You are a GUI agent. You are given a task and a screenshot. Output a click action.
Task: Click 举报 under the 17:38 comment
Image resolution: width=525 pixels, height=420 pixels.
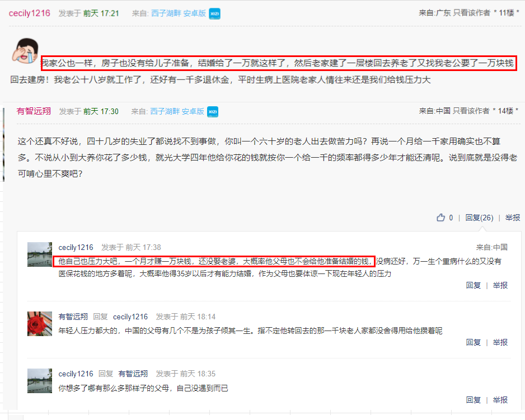pyautogui.click(x=500, y=285)
